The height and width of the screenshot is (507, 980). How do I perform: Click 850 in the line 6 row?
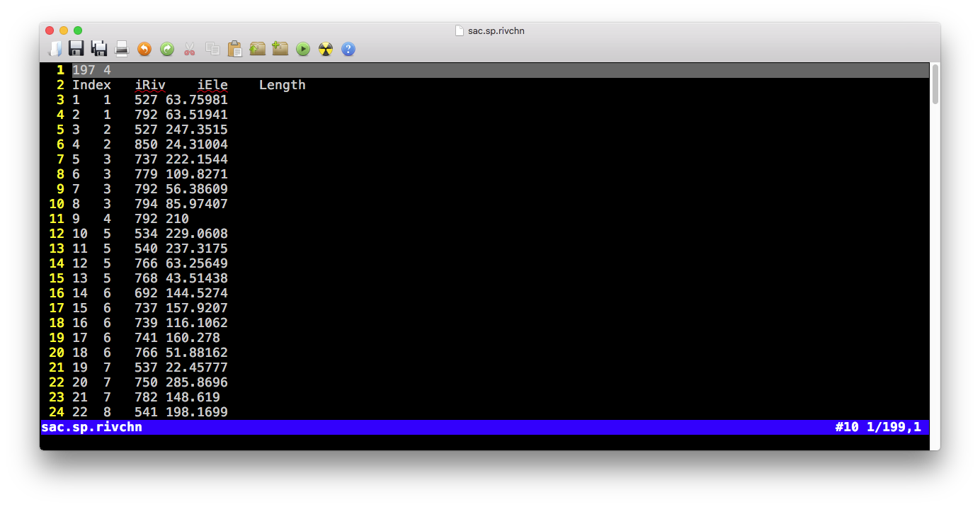pos(146,144)
